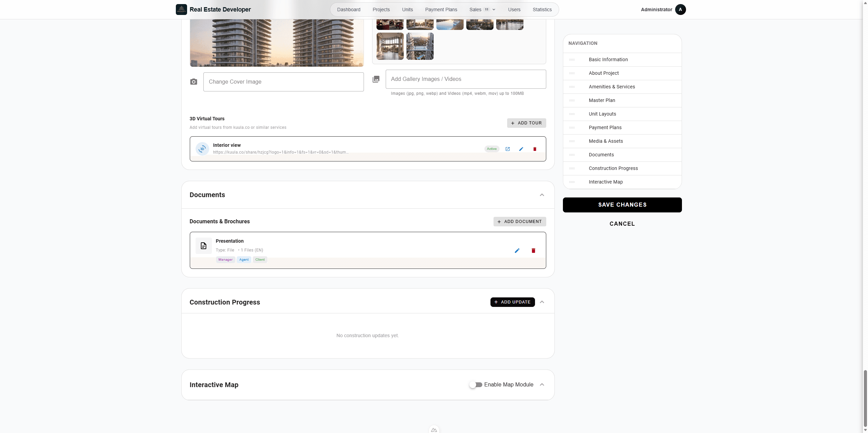This screenshot has height=433, width=868.
Task: Click the camera icon beside Change Cover Image
Action: click(x=194, y=82)
